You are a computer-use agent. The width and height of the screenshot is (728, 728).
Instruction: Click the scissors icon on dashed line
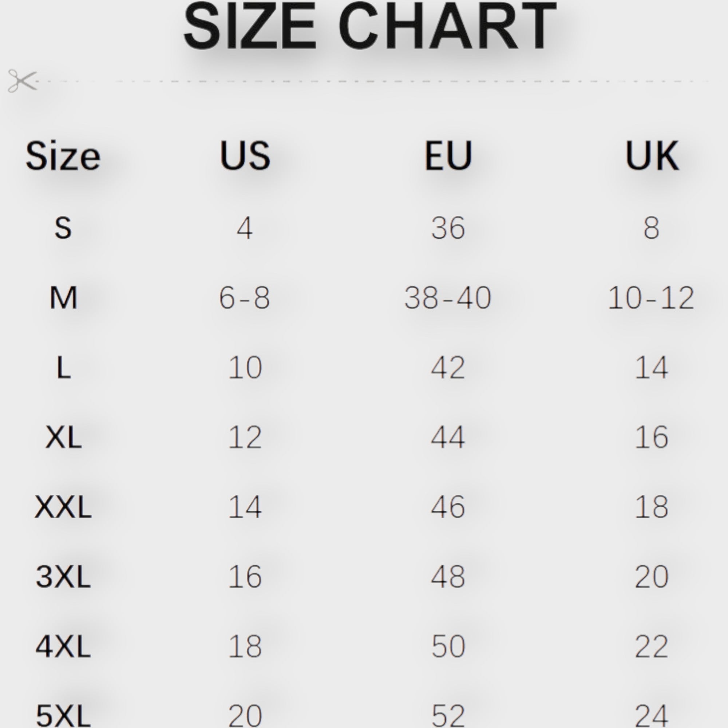point(22,81)
